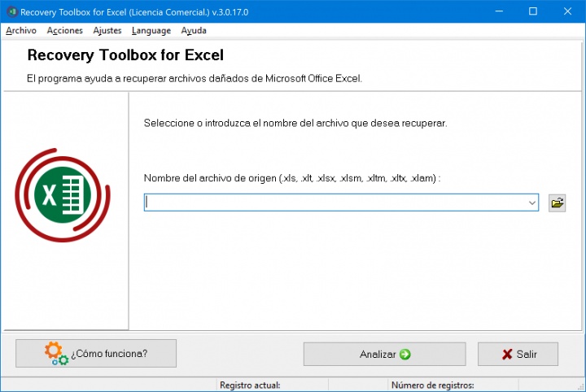The width and height of the screenshot is (586, 392).
Task: Click the Salir button
Action: [518, 354]
